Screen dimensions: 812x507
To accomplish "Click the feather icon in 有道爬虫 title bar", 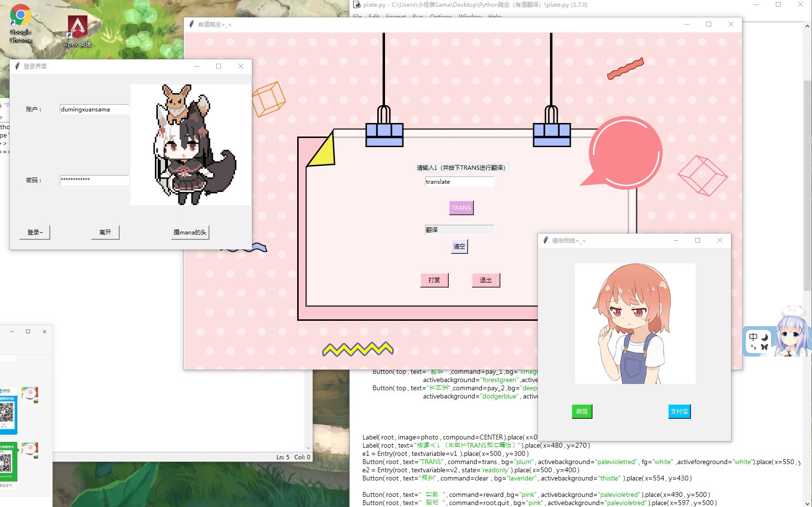I will (x=192, y=24).
